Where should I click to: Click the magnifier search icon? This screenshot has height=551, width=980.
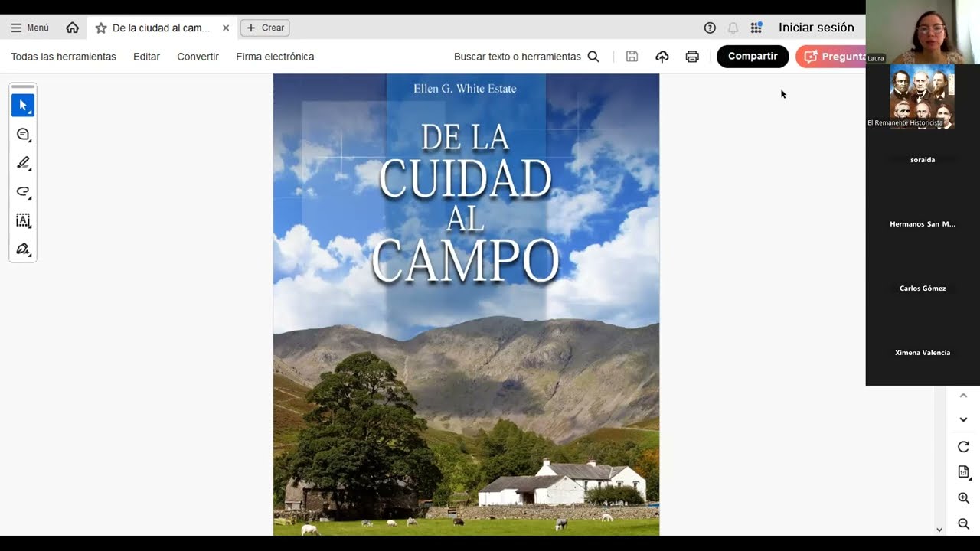pyautogui.click(x=593, y=57)
